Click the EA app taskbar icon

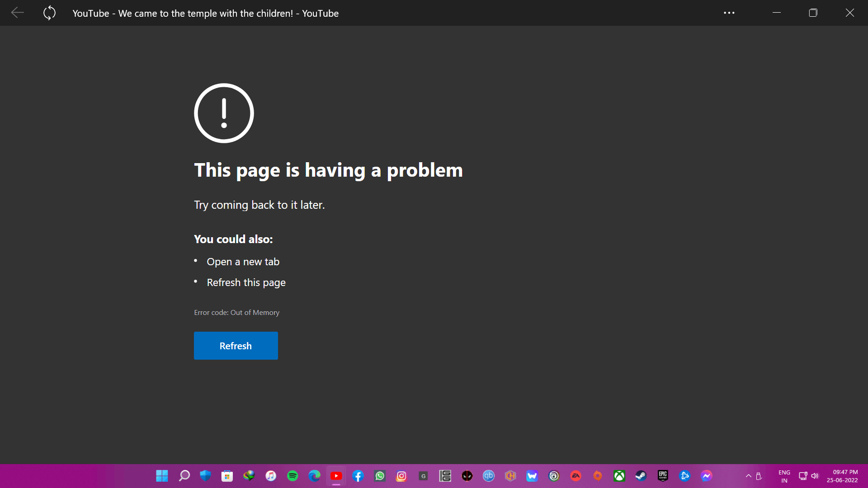coord(576,476)
